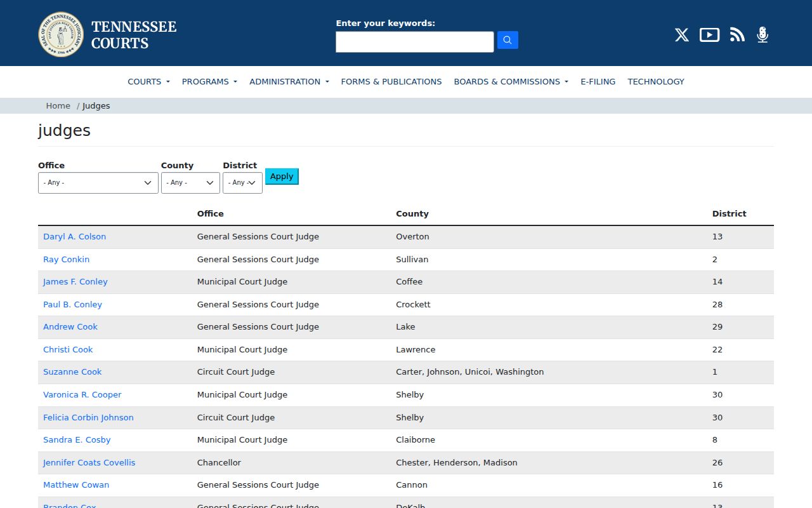Click the 'Overton' county cell
Viewport: 812px width, 508px height.
[x=412, y=236]
